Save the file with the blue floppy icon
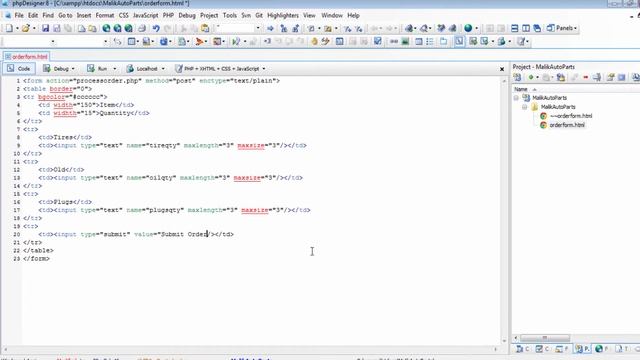 coord(45,28)
